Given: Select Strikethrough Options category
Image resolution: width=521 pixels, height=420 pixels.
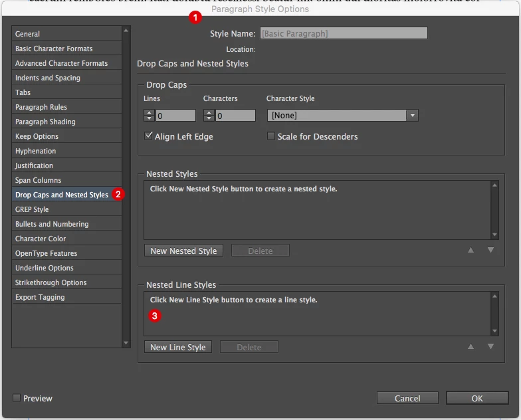Looking at the screenshot, I should pos(66,282).
